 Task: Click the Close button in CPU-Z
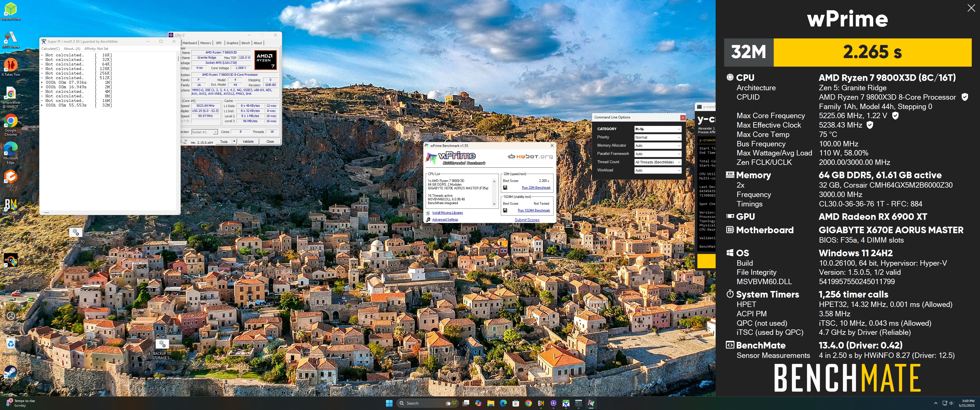tap(270, 142)
